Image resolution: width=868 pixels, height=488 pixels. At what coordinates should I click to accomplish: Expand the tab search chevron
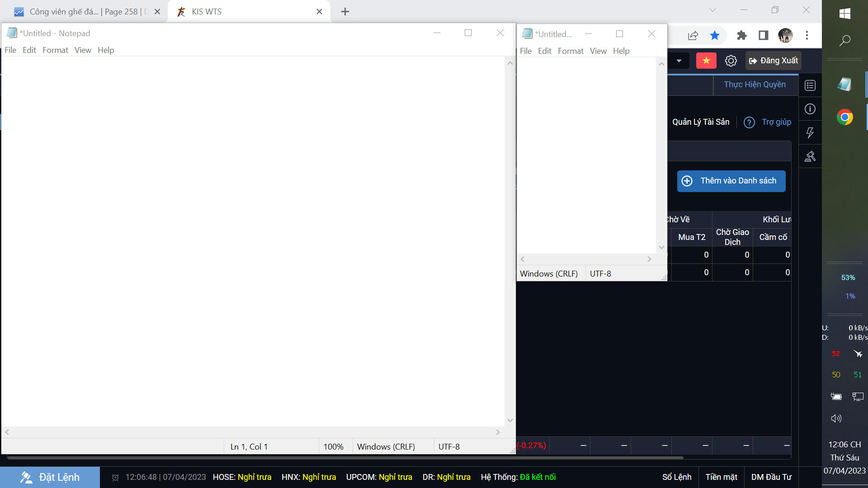pos(713,10)
